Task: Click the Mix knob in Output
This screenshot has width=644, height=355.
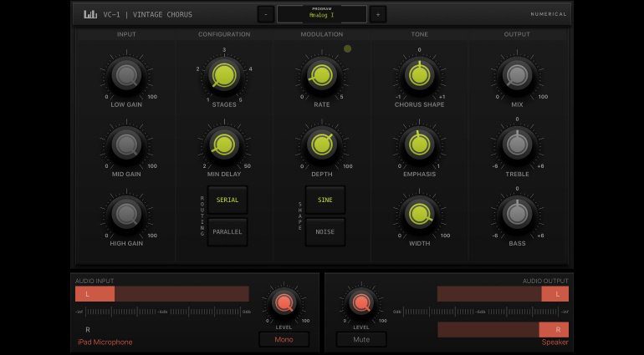Action: pos(517,76)
